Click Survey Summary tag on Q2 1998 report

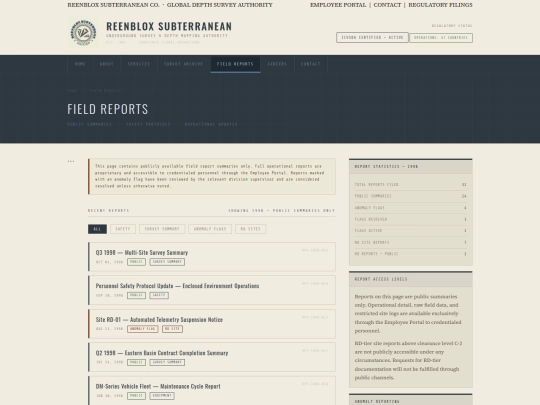click(x=167, y=362)
